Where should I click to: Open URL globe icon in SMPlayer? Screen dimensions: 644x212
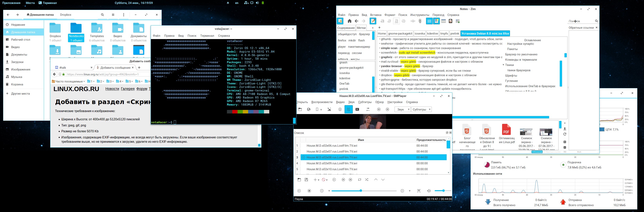[x=308, y=109]
